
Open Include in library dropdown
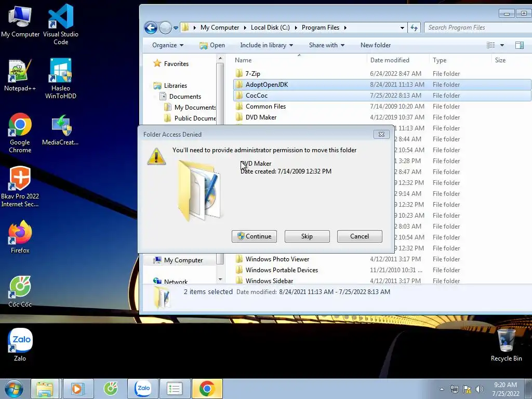click(x=267, y=45)
